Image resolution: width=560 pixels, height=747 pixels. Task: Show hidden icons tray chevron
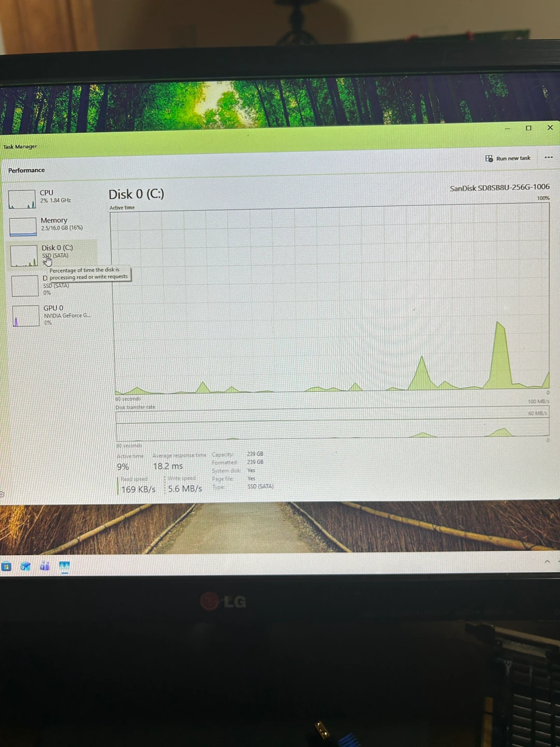[x=547, y=561]
